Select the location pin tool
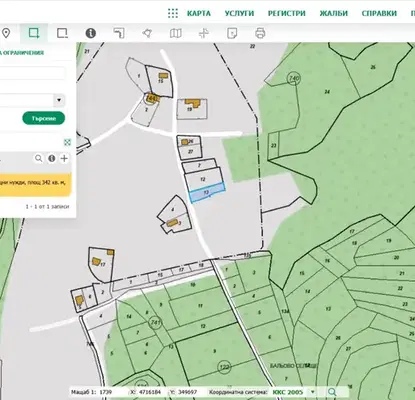This screenshot has width=415, height=400. [6, 33]
